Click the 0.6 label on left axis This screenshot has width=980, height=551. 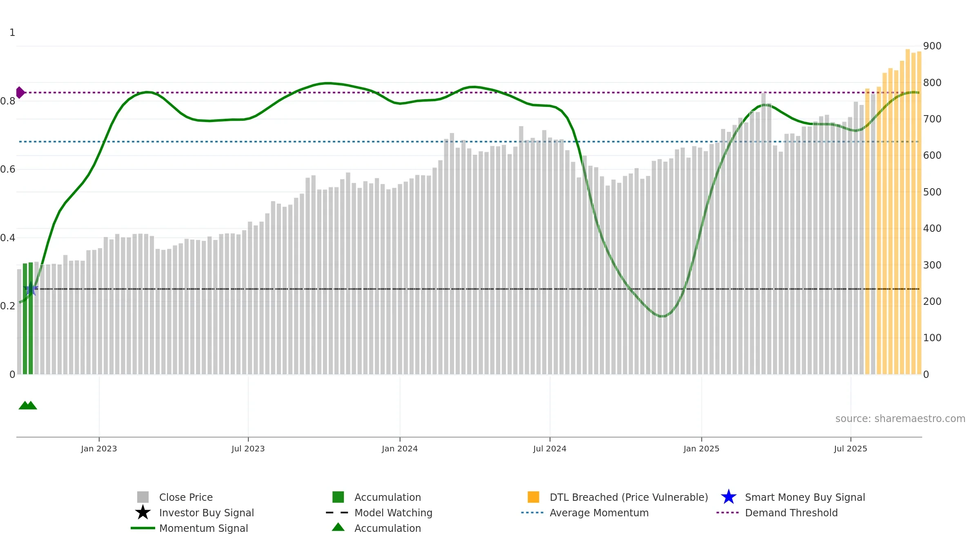pos(8,169)
